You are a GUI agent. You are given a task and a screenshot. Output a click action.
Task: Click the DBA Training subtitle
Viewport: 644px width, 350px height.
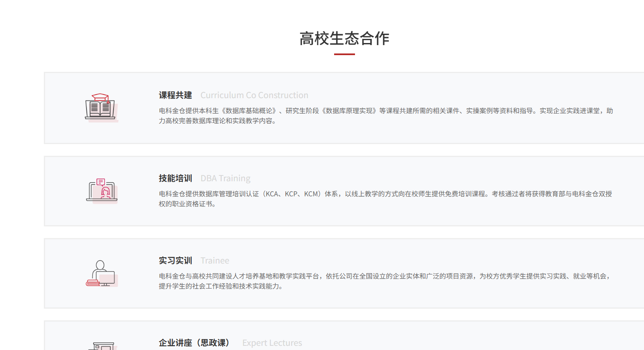tap(226, 178)
